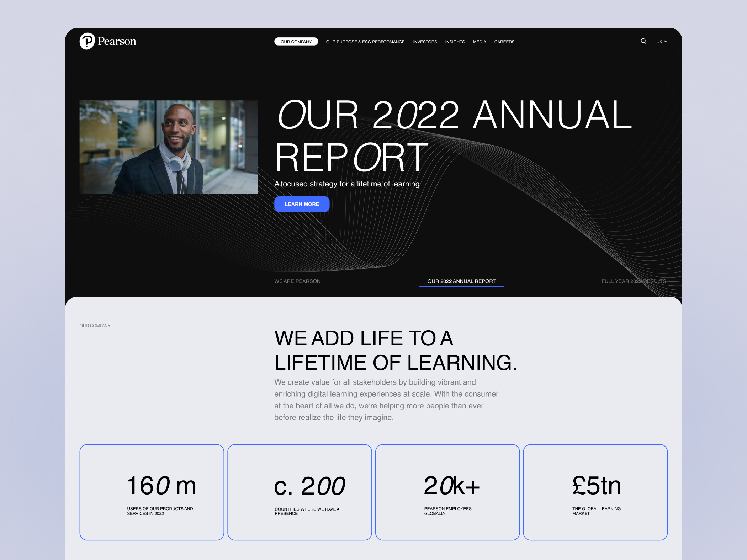Navigate to the Media section
This screenshot has height=560, width=747.
[480, 42]
